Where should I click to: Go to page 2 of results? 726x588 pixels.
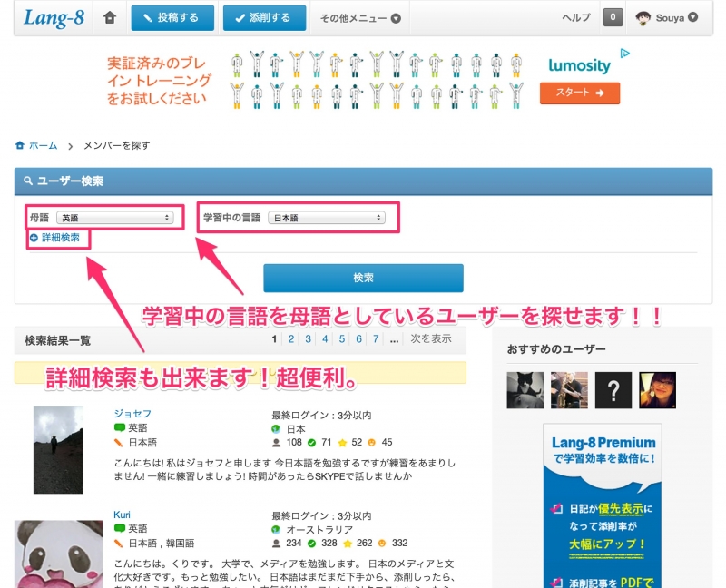coord(291,338)
